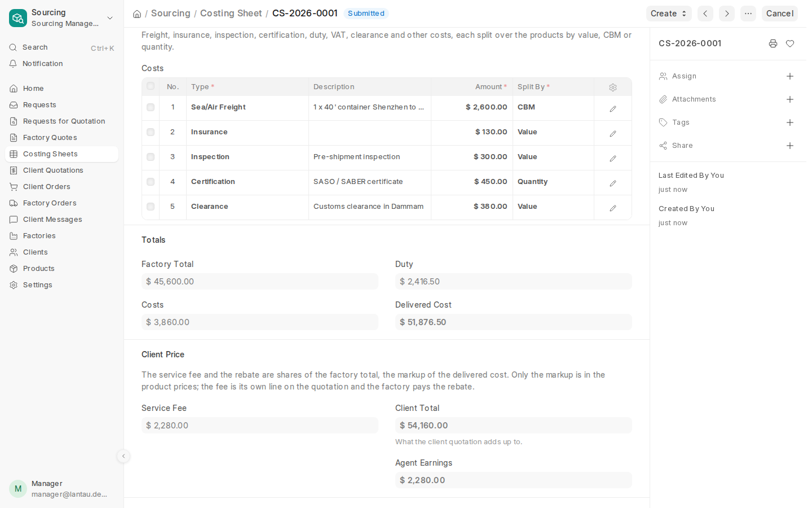Add an assignee with the Assign plus
The width and height of the screenshot is (812, 508).
790,76
